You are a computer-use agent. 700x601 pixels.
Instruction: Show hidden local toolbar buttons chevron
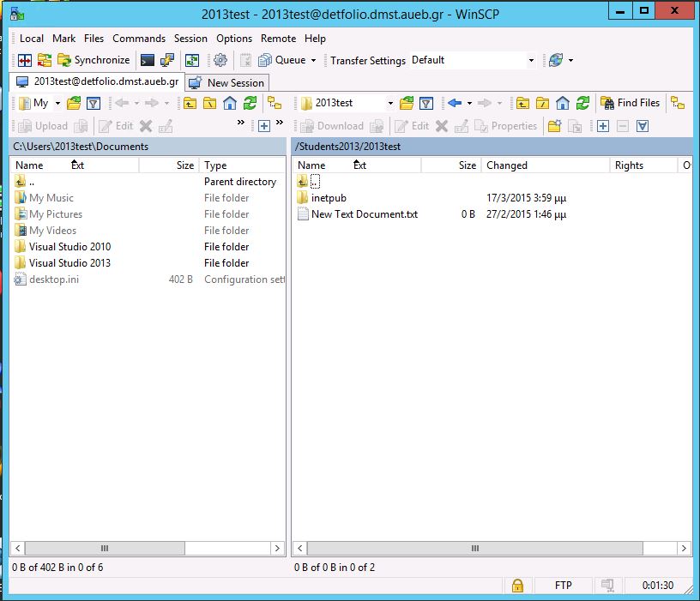coord(240,123)
